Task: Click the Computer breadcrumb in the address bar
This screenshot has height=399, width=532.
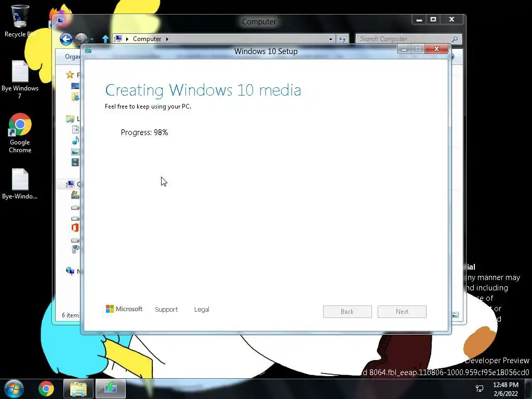Action: tap(147, 38)
